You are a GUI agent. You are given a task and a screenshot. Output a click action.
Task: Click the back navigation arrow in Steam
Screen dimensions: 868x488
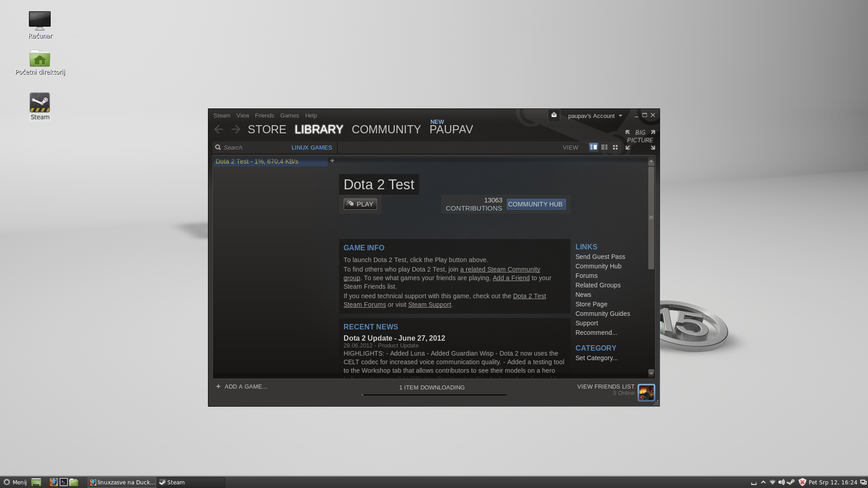click(x=219, y=130)
